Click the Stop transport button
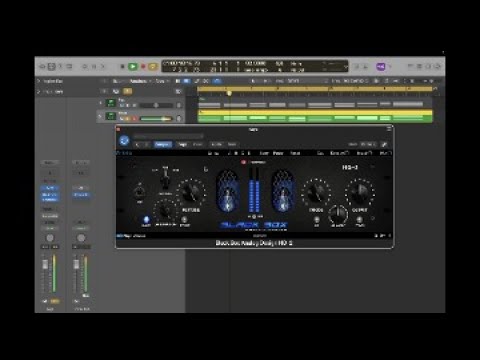Viewport: 480px width, 360px height. click(122, 67)
